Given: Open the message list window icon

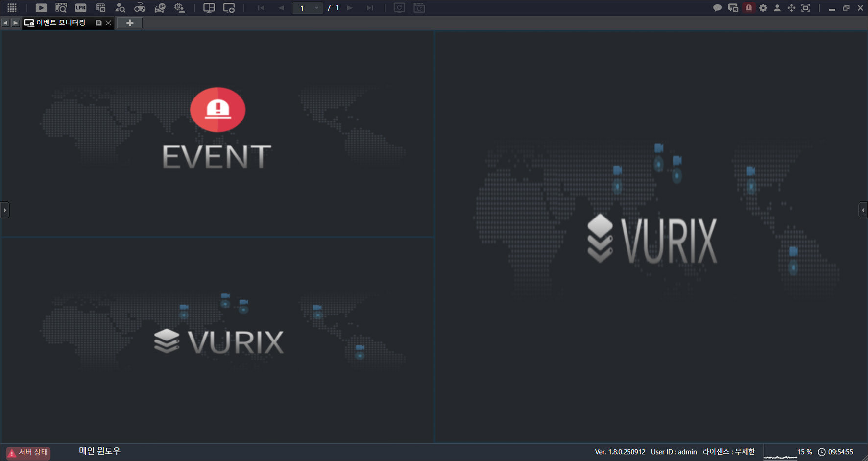Looking at the screenshot, I should click(733, 8).
